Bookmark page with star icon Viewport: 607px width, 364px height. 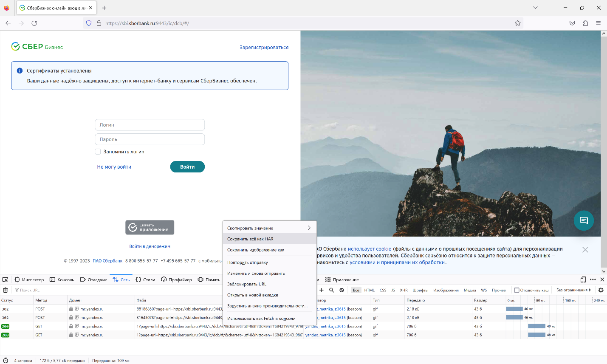(x=517, y=23)
